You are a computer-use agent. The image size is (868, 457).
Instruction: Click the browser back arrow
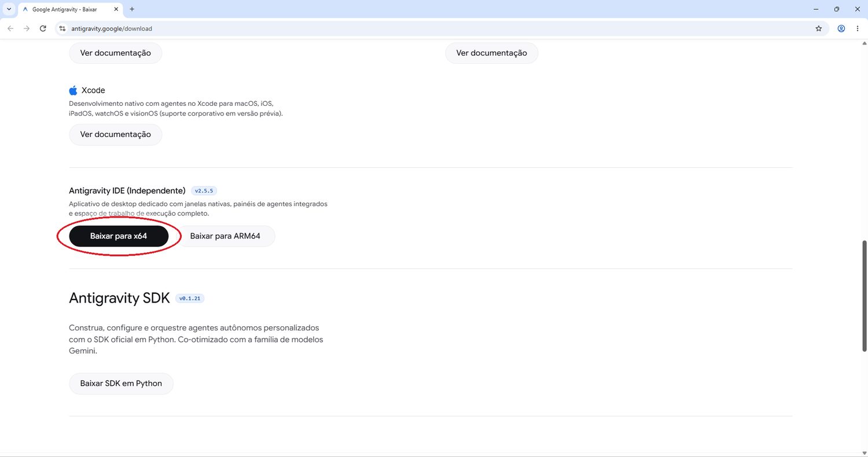pyautogui.click(x=10, y=28)
